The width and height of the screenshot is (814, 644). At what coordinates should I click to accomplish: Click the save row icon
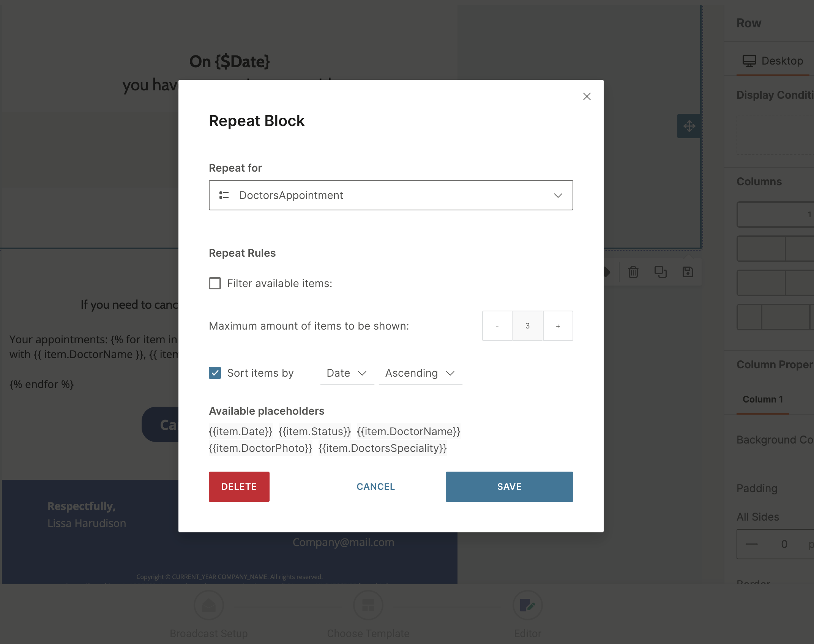pos(688,272)
